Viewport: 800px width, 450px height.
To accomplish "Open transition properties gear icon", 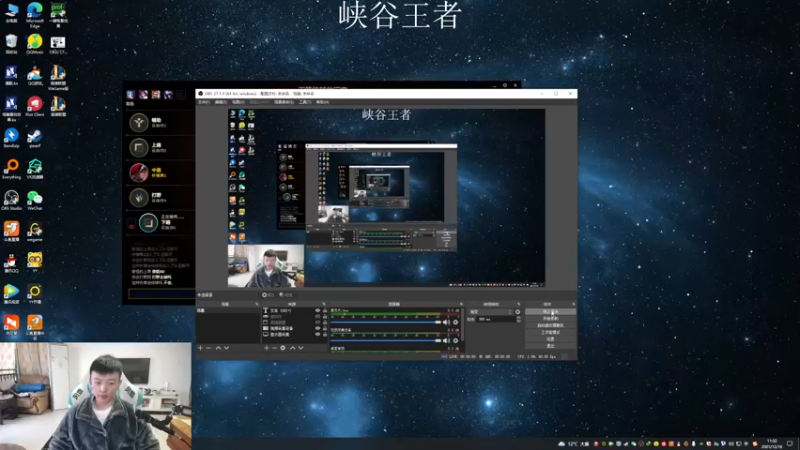I will tap(518, 312).
